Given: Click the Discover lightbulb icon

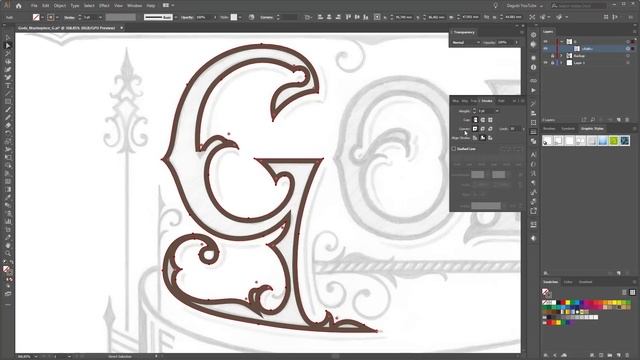Looking at the screenshot, I should (x=496, y=6).
